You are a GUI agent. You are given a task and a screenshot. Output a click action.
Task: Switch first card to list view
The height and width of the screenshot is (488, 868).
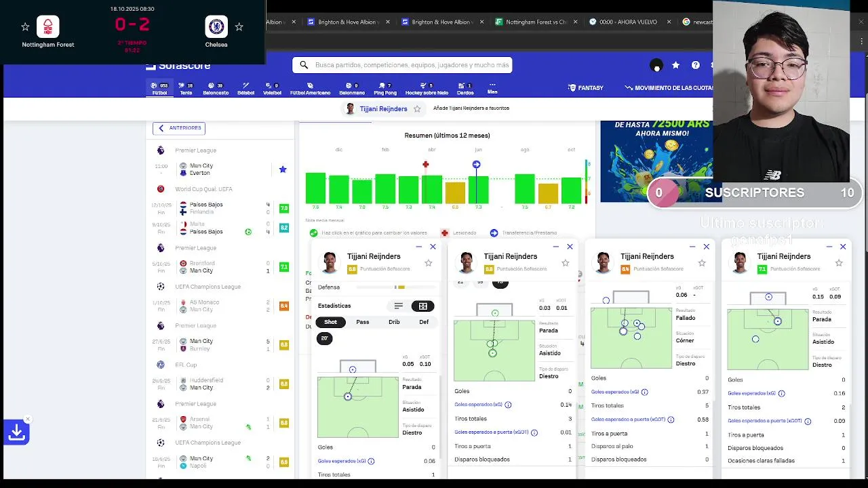(x=399, y=306)
